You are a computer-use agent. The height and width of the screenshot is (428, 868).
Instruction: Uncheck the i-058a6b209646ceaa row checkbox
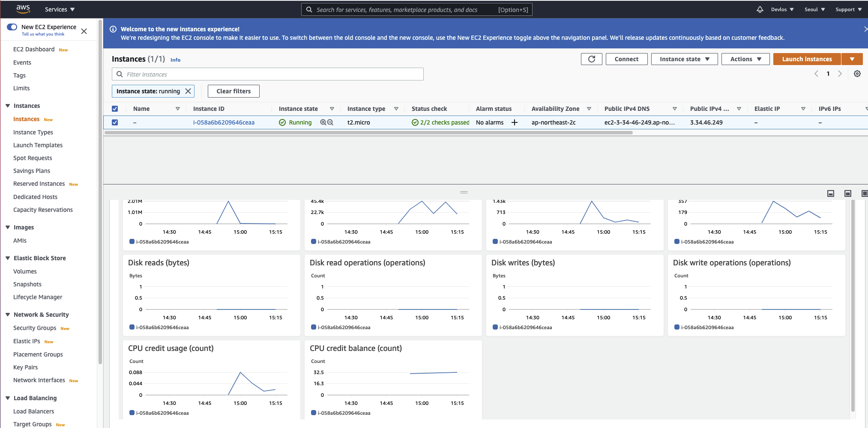[x=115, y=122]
